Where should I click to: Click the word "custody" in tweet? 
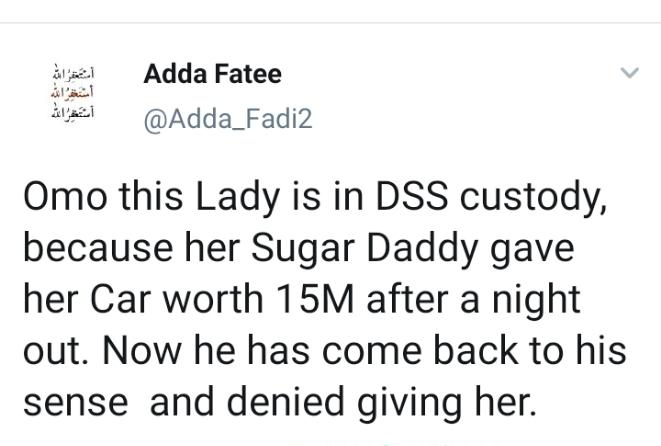click(533, 197)
